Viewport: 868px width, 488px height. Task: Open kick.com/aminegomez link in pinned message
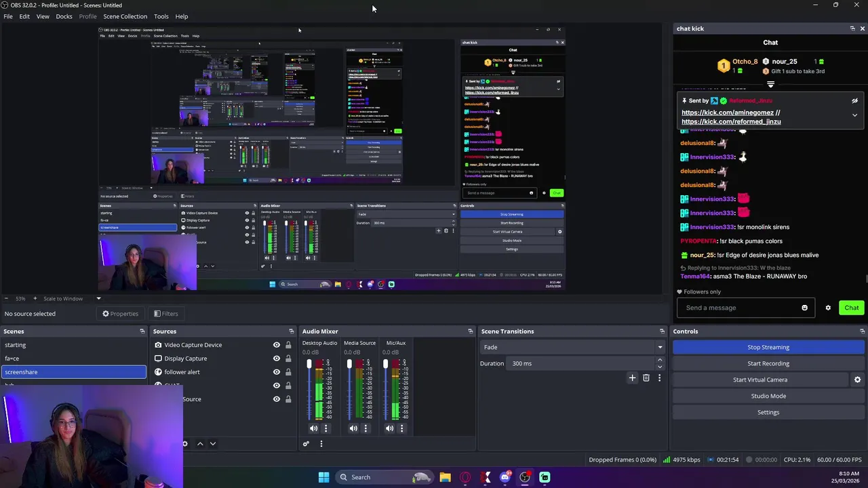(728, 113)
